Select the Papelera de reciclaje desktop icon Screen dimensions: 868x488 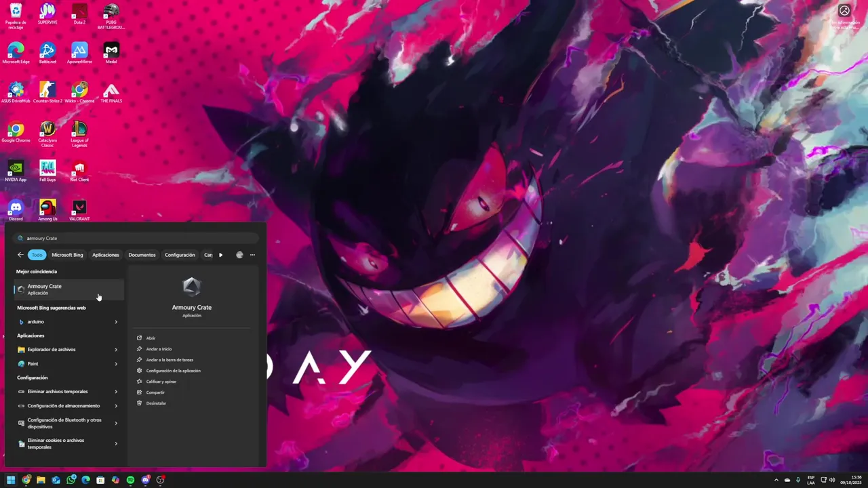[16, 16]
